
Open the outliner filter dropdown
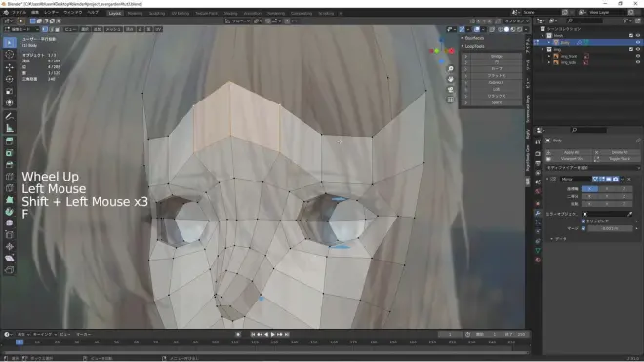(x=626, y=20)
